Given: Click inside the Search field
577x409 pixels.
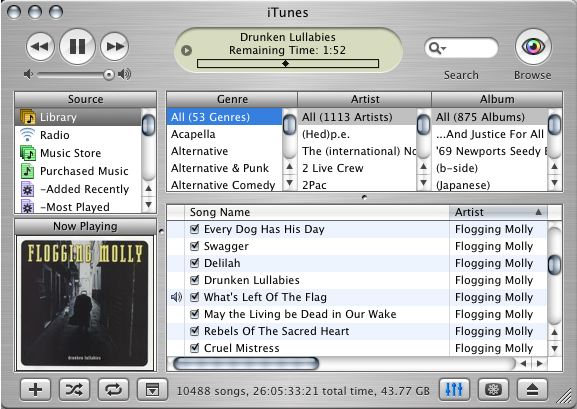Looking at the screenshot, I should click(461, 48).
